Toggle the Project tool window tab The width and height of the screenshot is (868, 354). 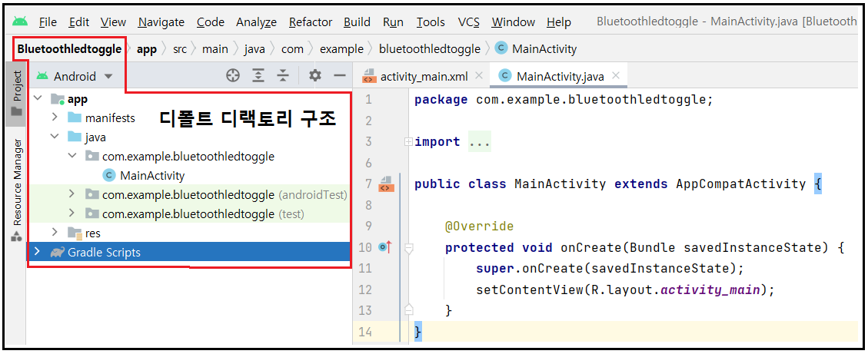tap(17, 92)
